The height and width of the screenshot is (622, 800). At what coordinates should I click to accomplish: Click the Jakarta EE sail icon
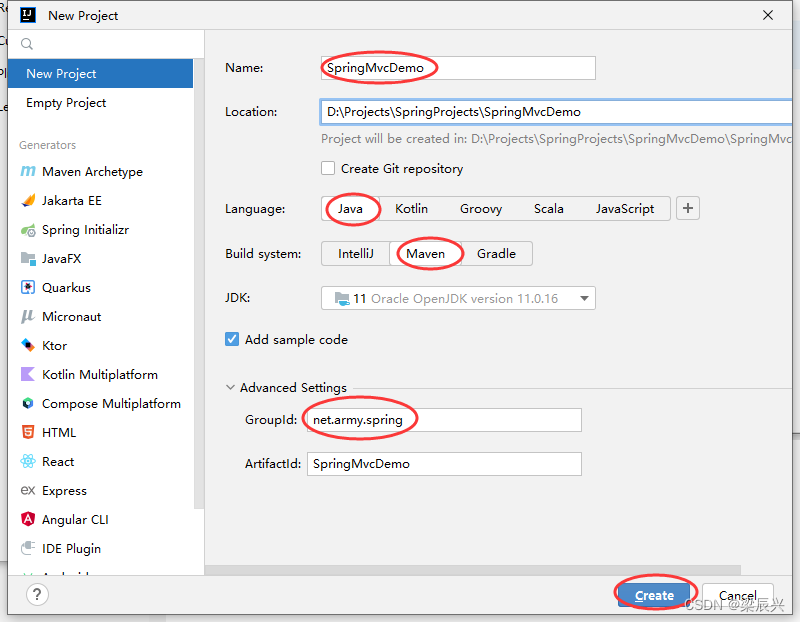[28, 201]
